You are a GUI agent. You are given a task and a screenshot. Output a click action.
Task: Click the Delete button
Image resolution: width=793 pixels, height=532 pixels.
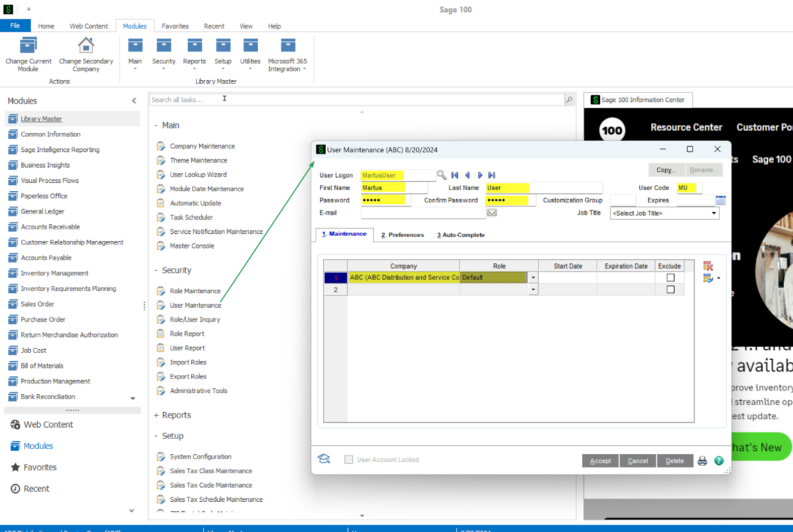pyautogui.click(x=675, y=461)
